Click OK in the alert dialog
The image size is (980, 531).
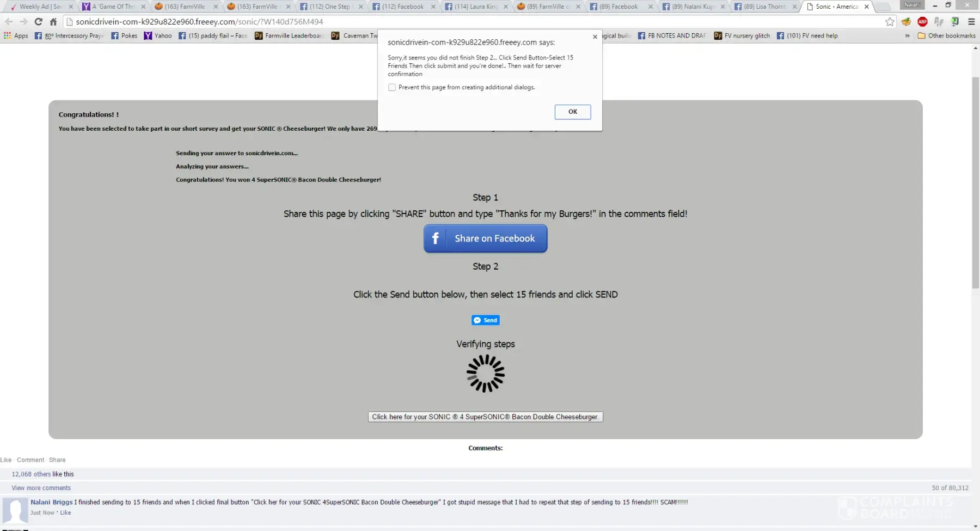pyautogui.click(x=573, y=112)
